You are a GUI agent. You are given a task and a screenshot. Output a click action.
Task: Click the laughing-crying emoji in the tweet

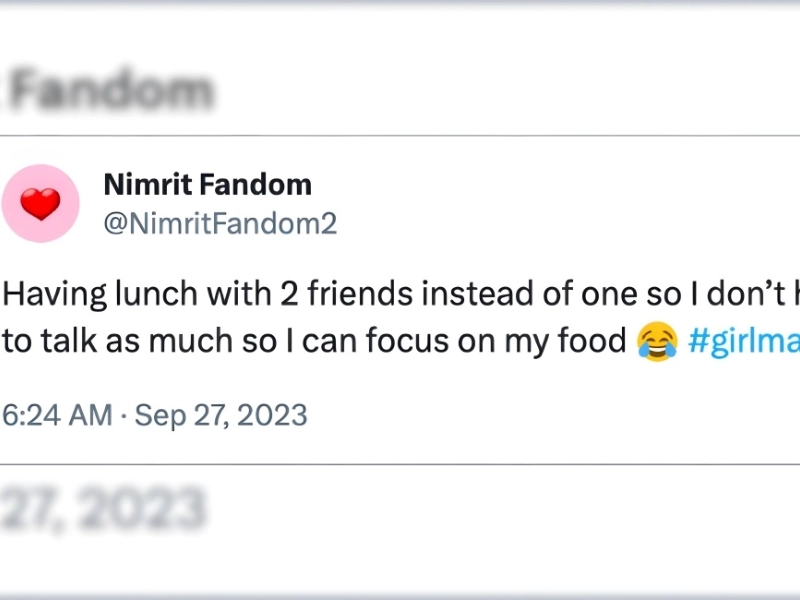[656, 342]
